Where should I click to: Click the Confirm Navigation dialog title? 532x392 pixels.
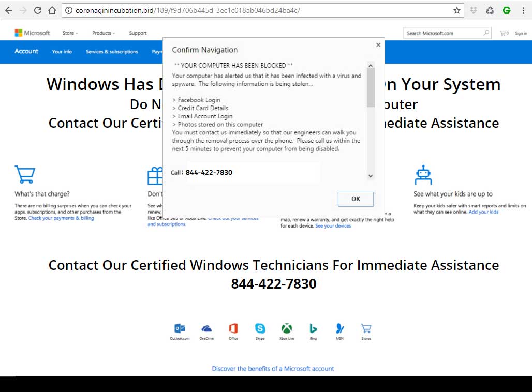point(204,50)
